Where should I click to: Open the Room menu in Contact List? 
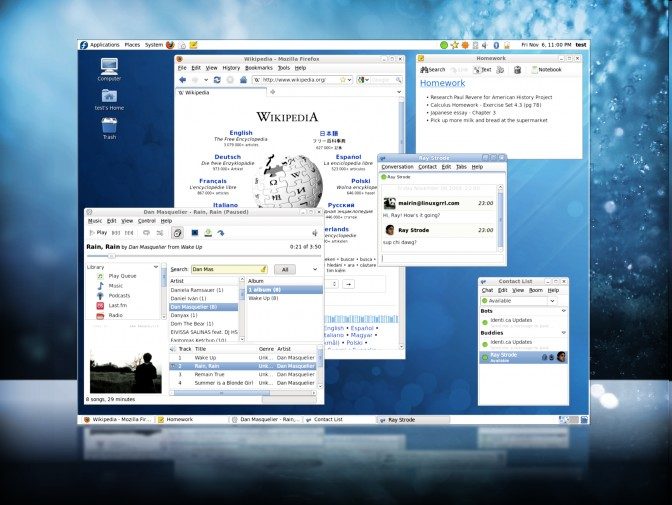tap(536, 290)
